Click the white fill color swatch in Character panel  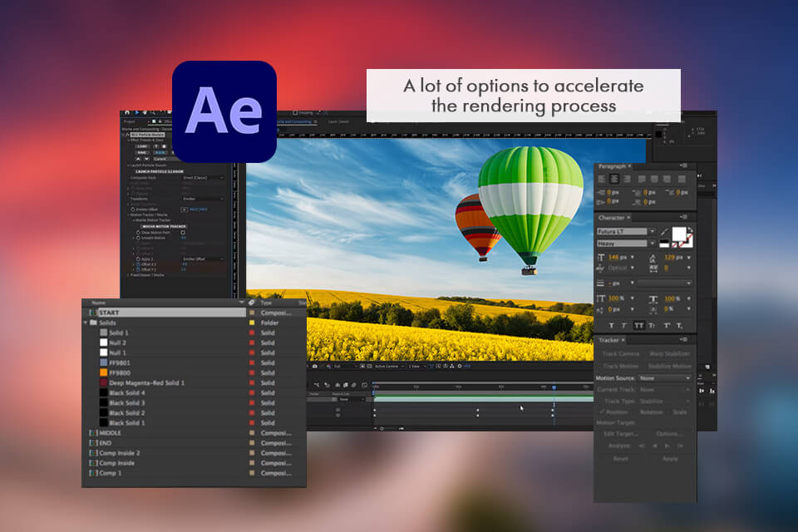(x=679, y=234)
